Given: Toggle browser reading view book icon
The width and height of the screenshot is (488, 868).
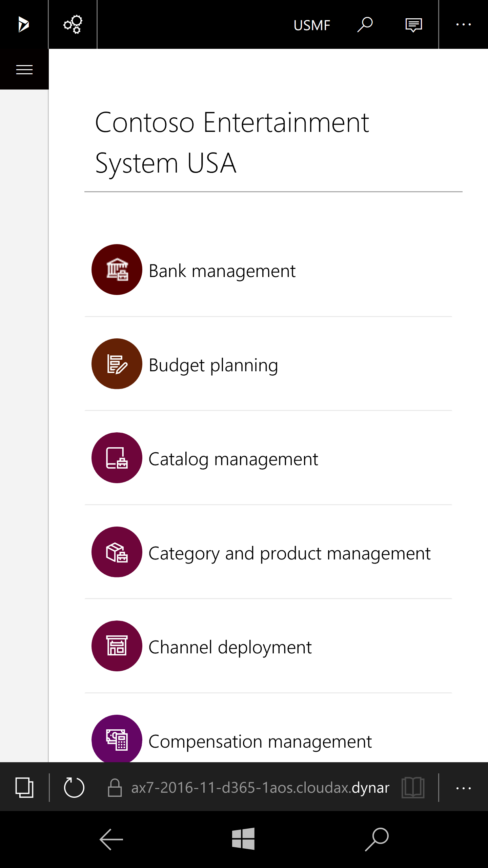Looking at the screenshot, I should pyautogui.click(x=413, y=787).
